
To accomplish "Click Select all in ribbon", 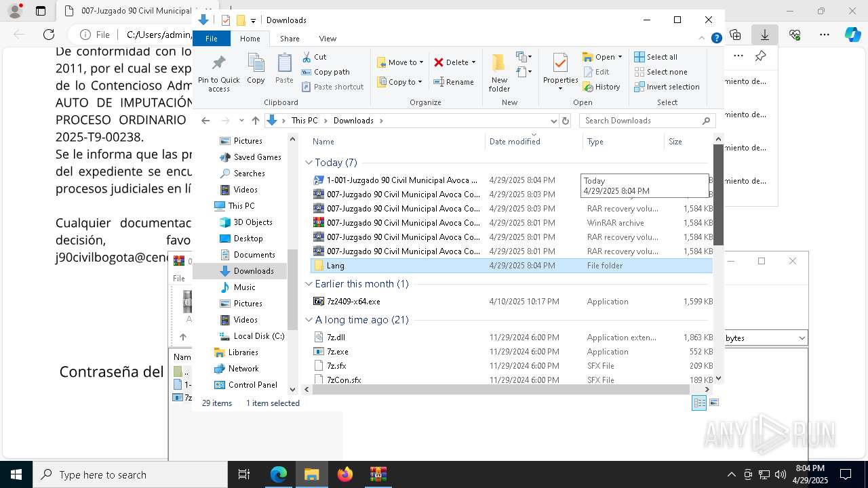I will click(656, 57).
